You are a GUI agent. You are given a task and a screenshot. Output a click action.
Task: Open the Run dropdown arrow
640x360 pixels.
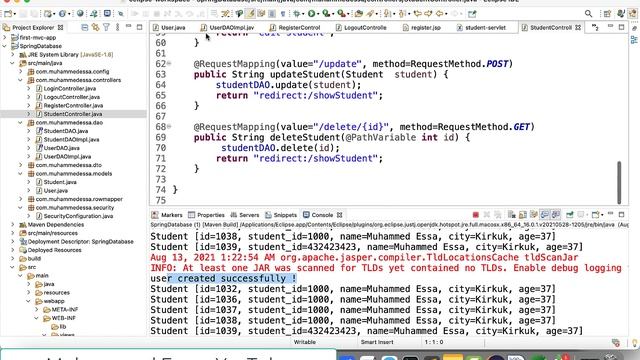pos(318,14)
